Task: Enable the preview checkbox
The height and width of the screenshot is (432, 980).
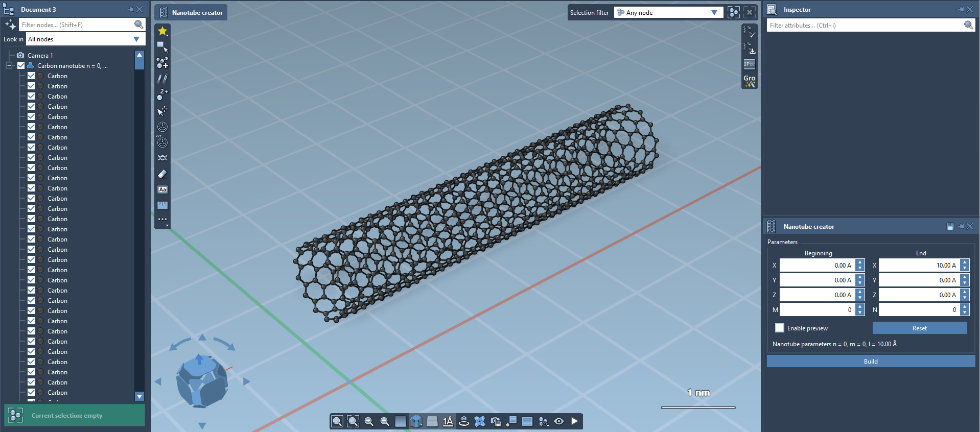Action: pos(780,328)
